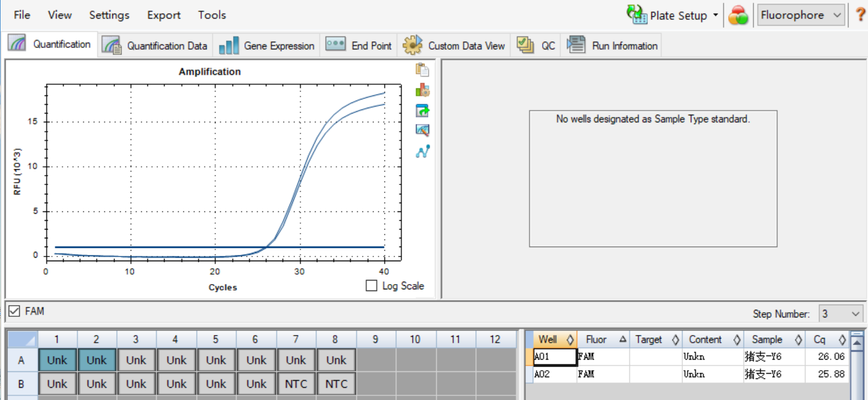Click the Target column sort diamond
Screen dimensions: 868x400
pos(675,340)
